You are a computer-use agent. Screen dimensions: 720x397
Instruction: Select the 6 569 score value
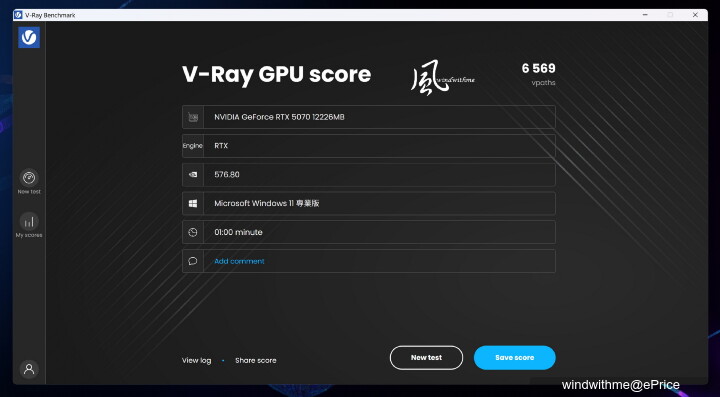pyautogui.click(x=539, y=68)
